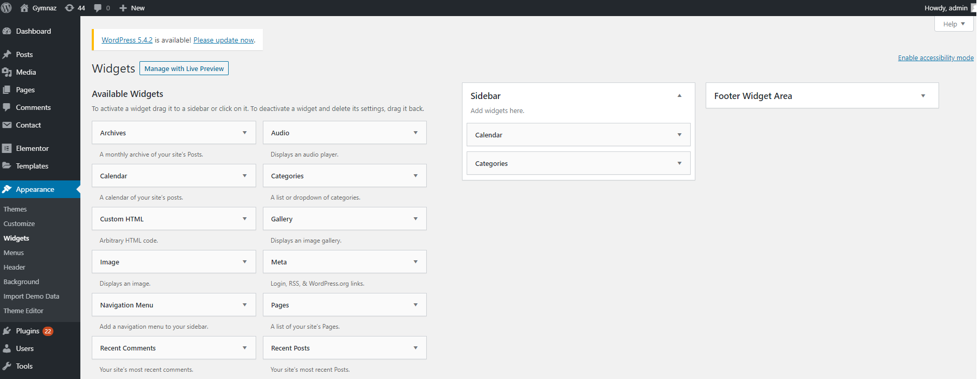
Task: Expand the Categories available widget arrow
Action: coord(415,176)
